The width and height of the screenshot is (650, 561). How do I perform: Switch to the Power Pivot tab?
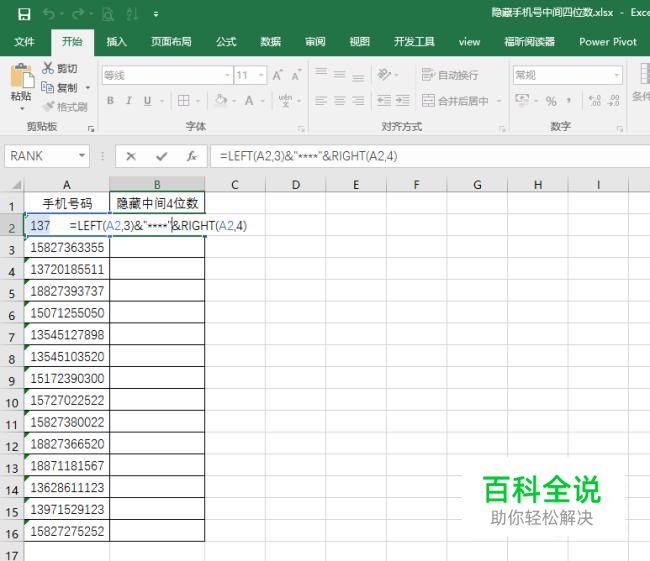[x=608, y=41]
